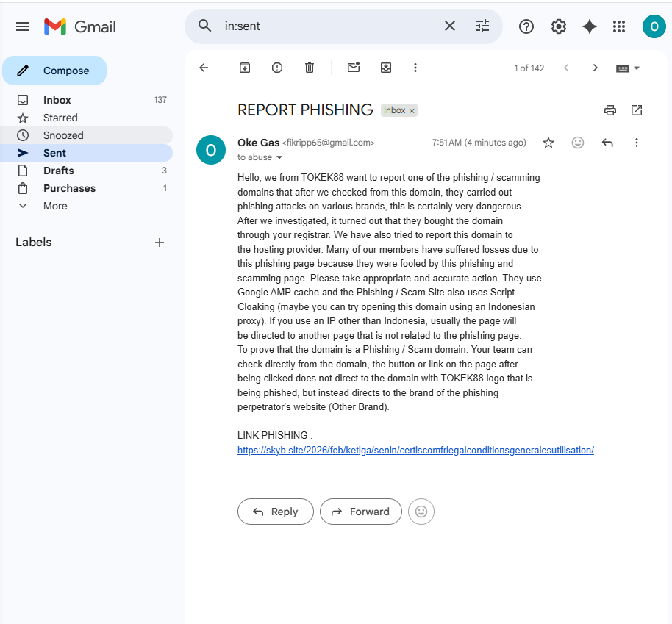Go to the newer email arrow
This screenshot has height=624, width=672.
point(566,68)
